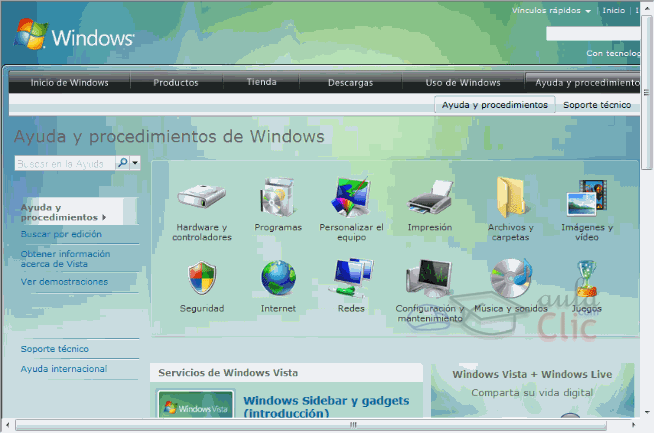Go to the Uso de Windows tab
Screen dimensions: 654x433
click(463, 82)
